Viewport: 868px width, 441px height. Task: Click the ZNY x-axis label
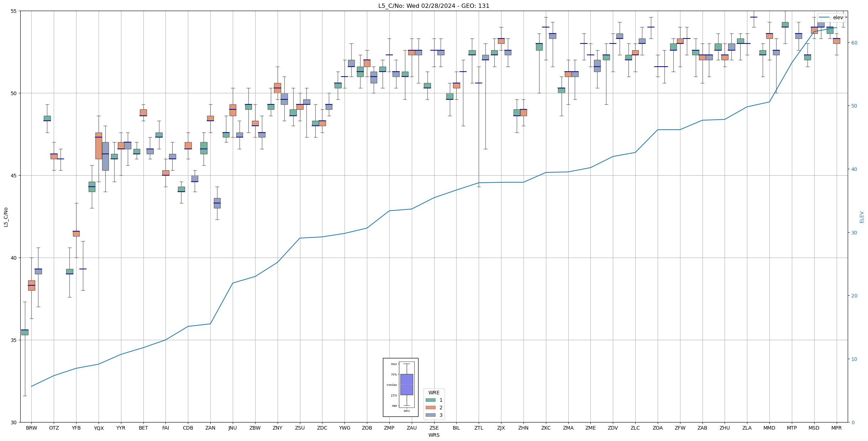click(278, 428)
